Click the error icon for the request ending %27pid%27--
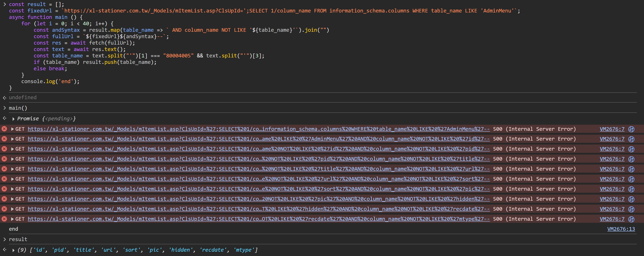Viewport: 644px width, 256px height. 4,149
